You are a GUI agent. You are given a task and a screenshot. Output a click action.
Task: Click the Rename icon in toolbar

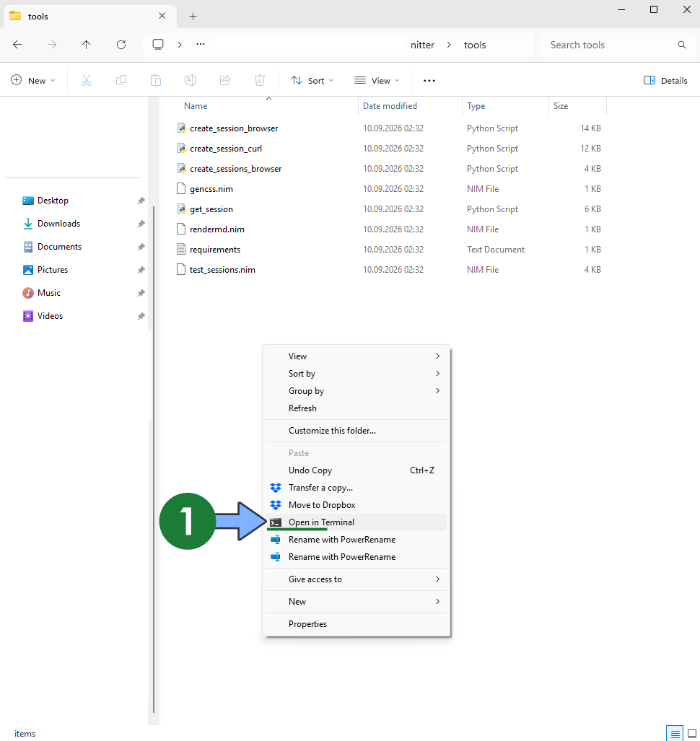pyautogui.click(x=191, y=80)
